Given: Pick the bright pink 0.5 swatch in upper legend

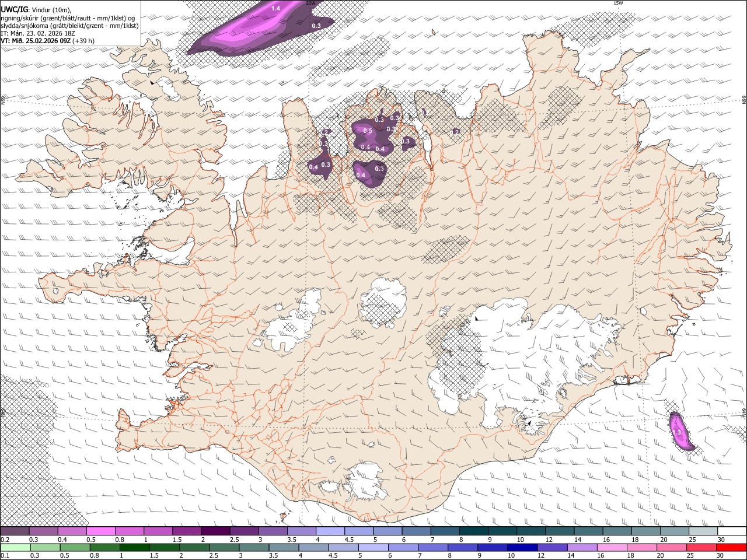Looking at the screenshot, I should (x=100, y=531).
